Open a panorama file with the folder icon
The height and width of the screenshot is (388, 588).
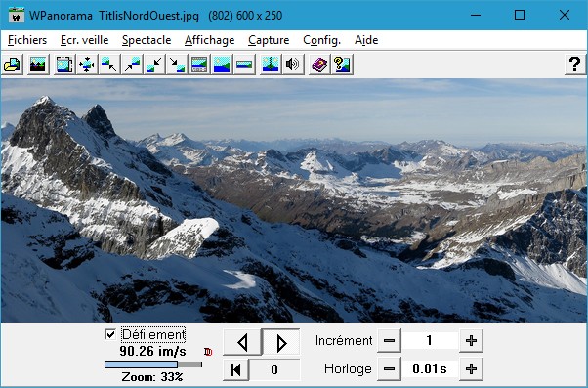click(x=13, y=65)
